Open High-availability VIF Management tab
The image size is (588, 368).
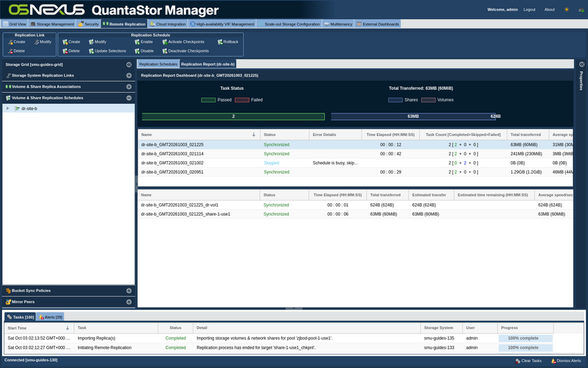[223, 24]
